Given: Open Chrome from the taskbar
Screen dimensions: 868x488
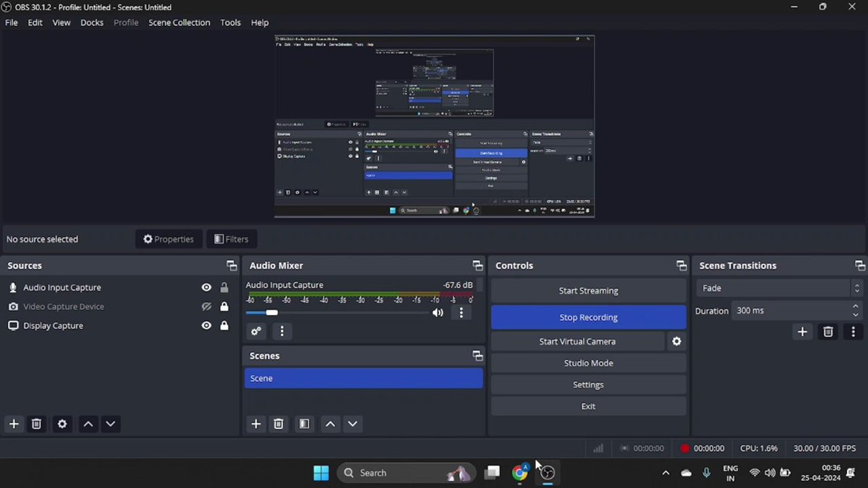Looking at the screenshot, I should tap(520, 473).
